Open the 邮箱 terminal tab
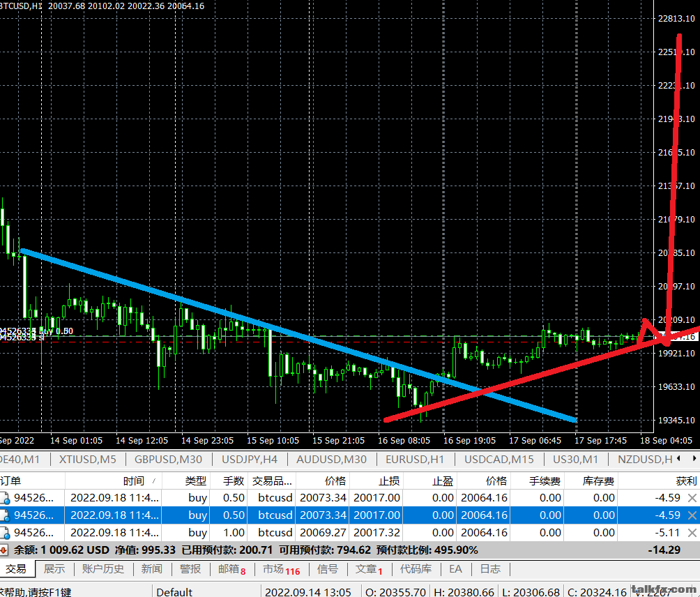700x597 pixels. (231, 569)
